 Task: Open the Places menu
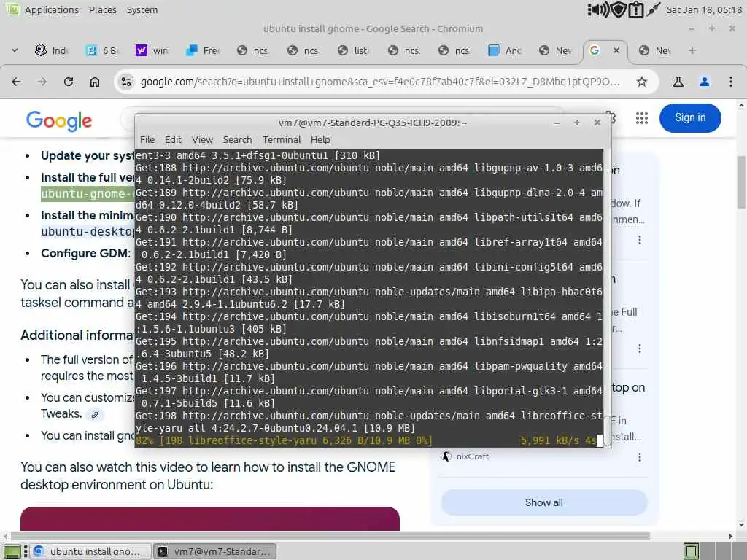pos(102,9)
